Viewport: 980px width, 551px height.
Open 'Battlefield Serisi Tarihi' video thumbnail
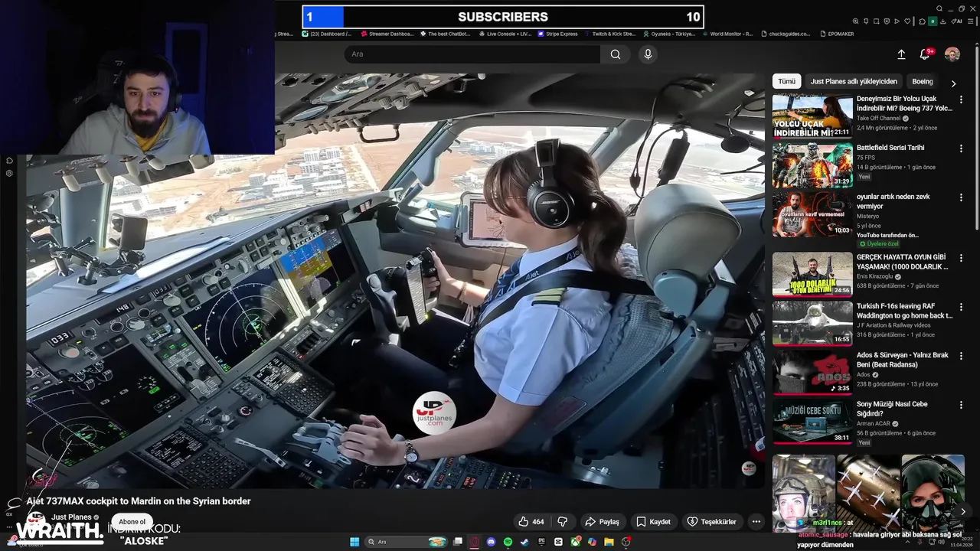click(812, 165)
